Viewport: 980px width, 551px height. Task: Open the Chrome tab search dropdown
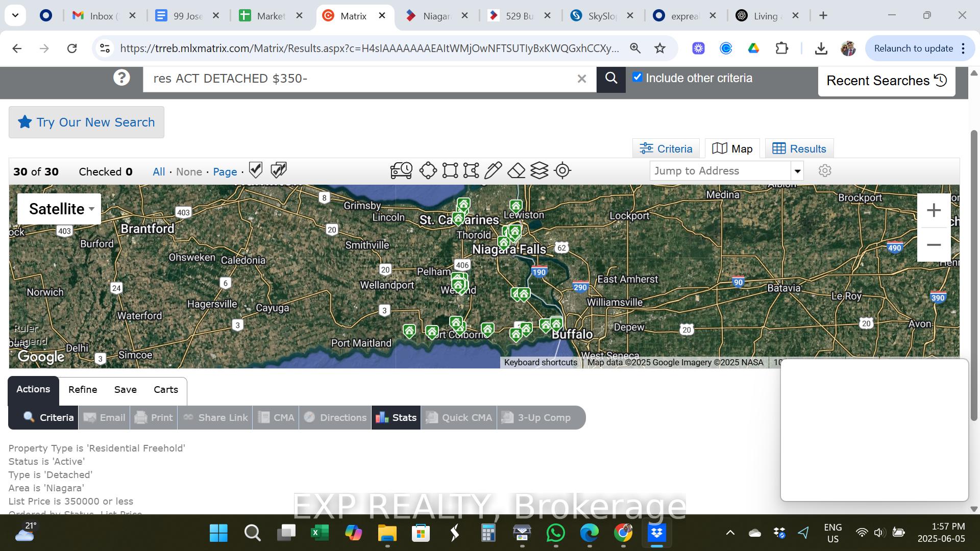click(15, 15)
